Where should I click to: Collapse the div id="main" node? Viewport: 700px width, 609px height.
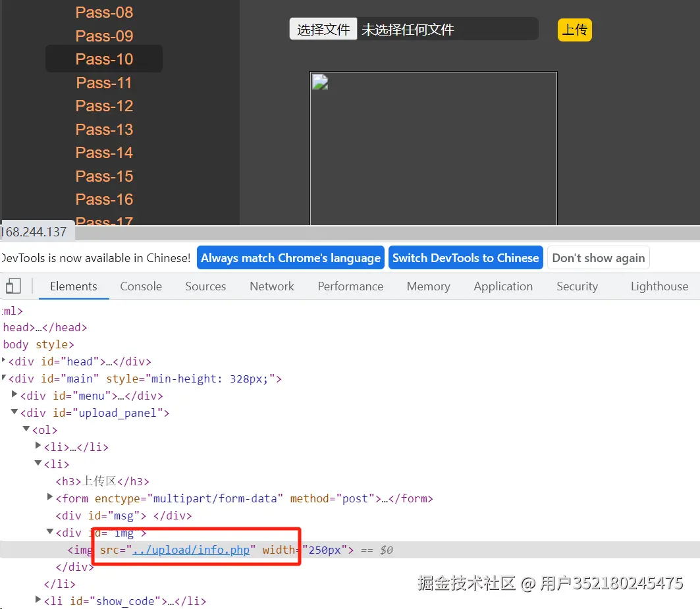tap(3, 377)
